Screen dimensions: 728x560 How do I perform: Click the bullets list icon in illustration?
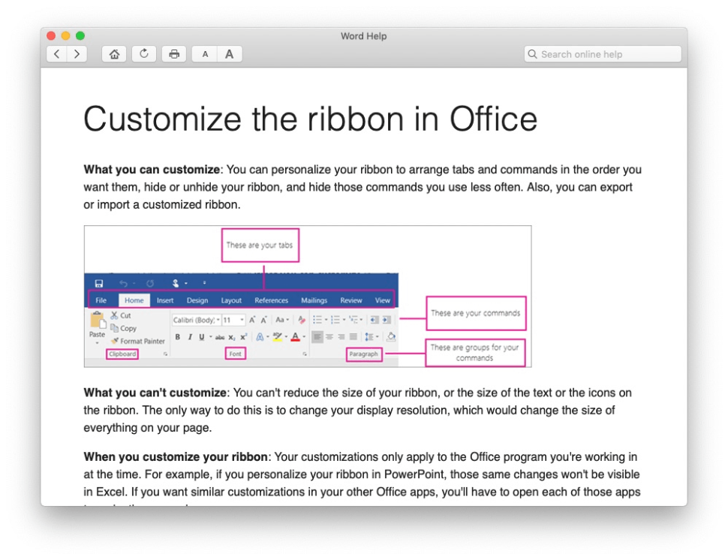tap(317, 320)
